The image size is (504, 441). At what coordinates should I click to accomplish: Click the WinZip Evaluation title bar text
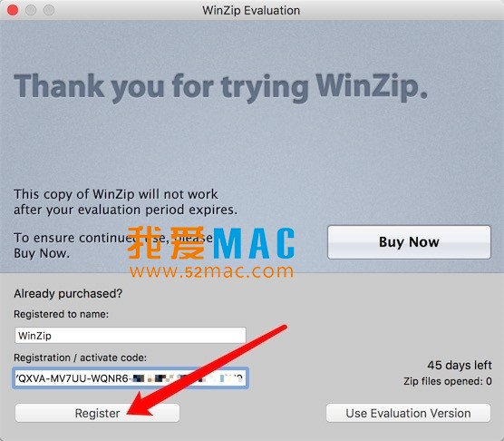coord(251,10)
